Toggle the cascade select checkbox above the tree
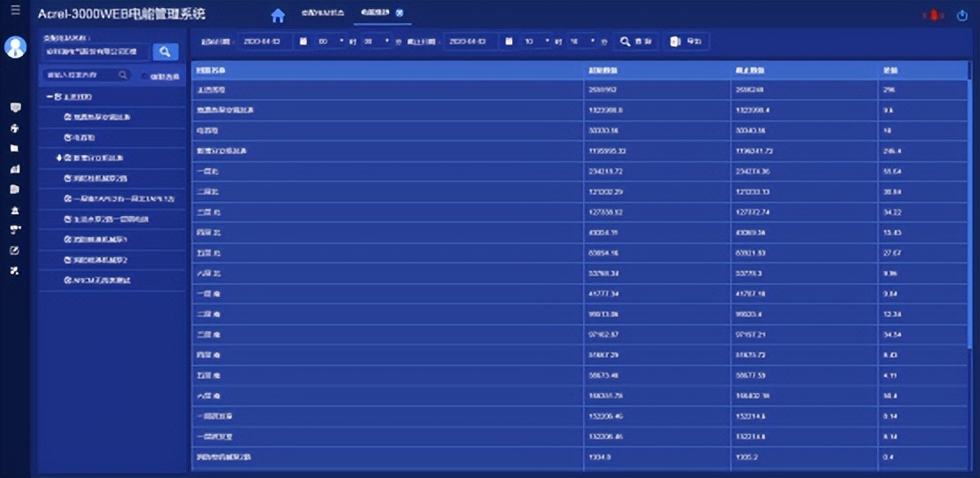This screenshot has height=478, width=980. pos(145,76)
